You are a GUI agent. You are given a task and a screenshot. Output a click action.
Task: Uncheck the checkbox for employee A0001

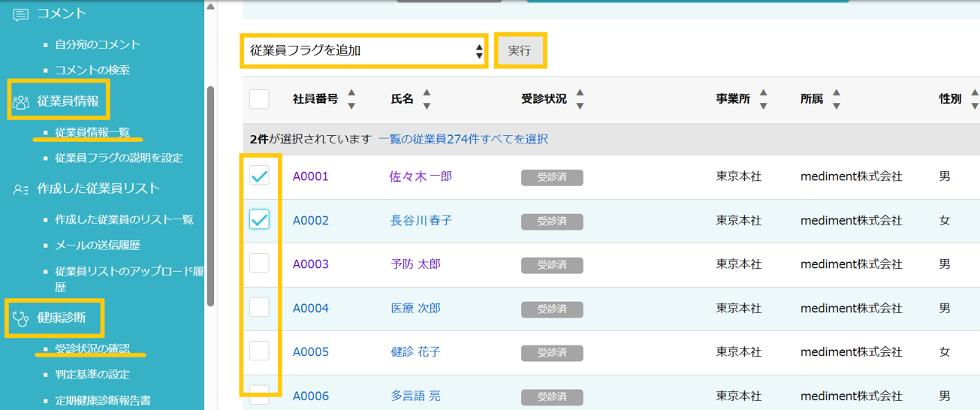tap(259, 176)
